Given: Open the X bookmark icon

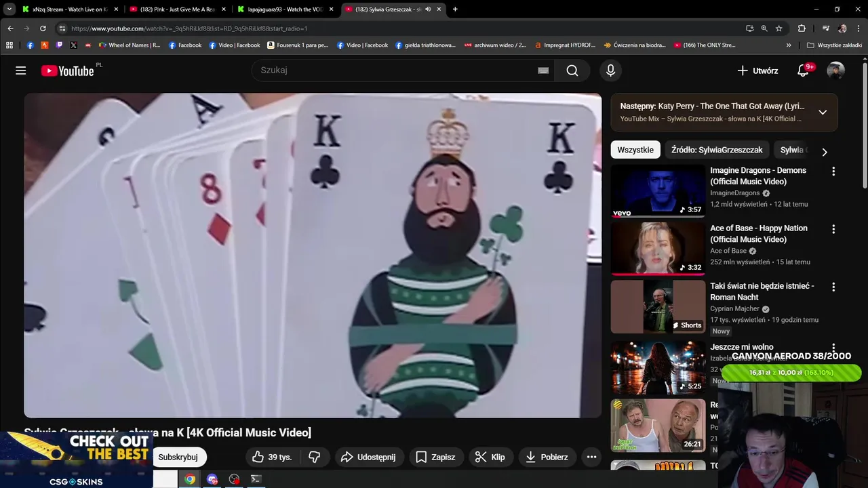Looking at the screenshot, I should tap(73, 45).
